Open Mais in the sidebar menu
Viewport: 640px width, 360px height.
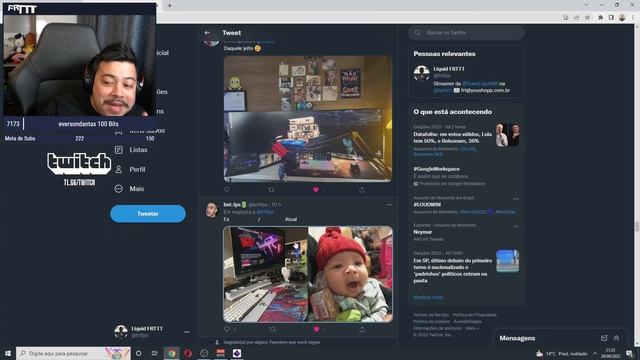pos(137,189)
